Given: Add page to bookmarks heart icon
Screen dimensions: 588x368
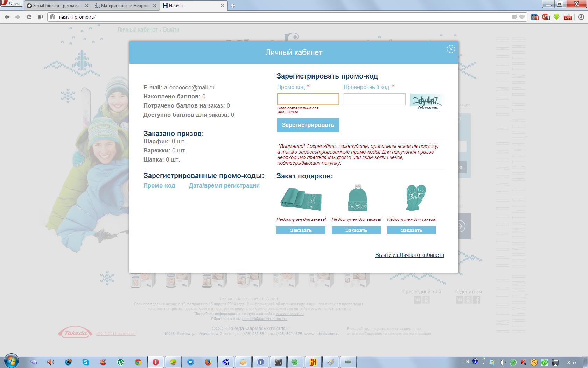Looking at the screenshot, I should 522,17.
